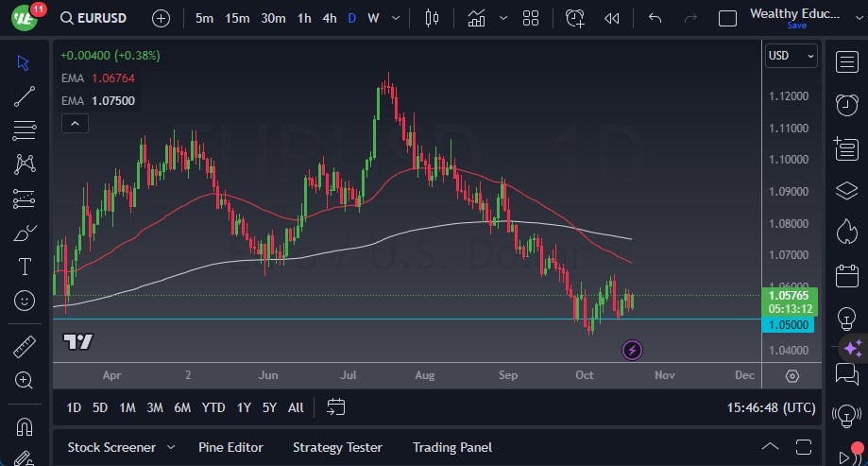Click the Save link under layout name
Screen dimensions: 868x466
[796, 26]
